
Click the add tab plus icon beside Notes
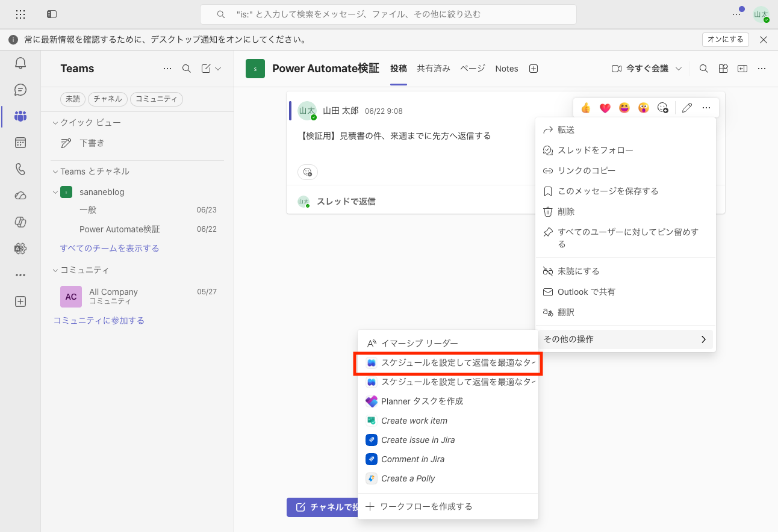(533, 69)
